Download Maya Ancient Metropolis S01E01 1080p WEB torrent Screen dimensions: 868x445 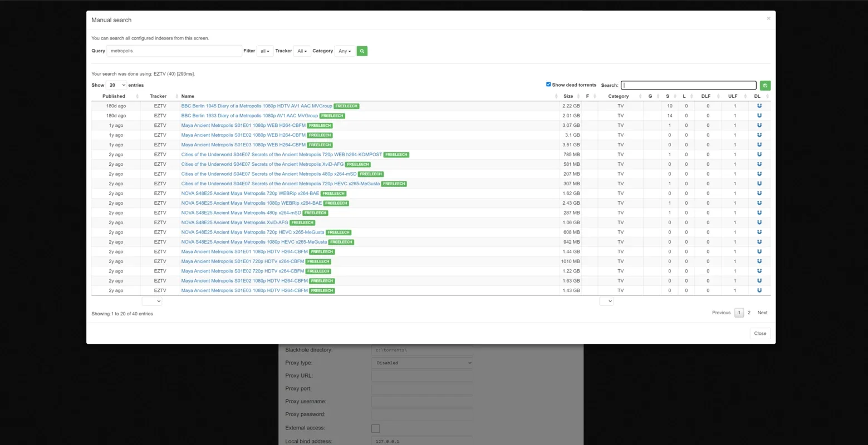759,125
